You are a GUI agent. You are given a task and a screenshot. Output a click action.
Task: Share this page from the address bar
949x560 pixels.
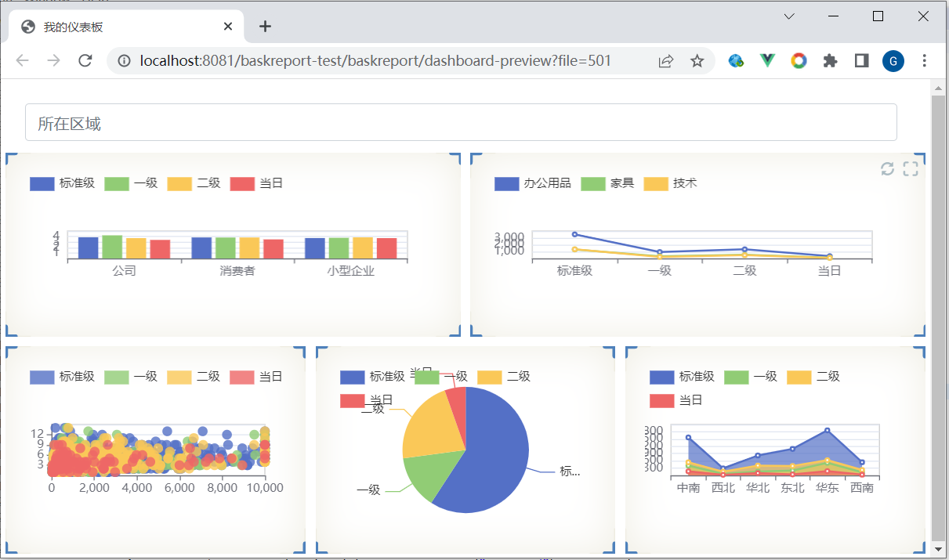666,61
